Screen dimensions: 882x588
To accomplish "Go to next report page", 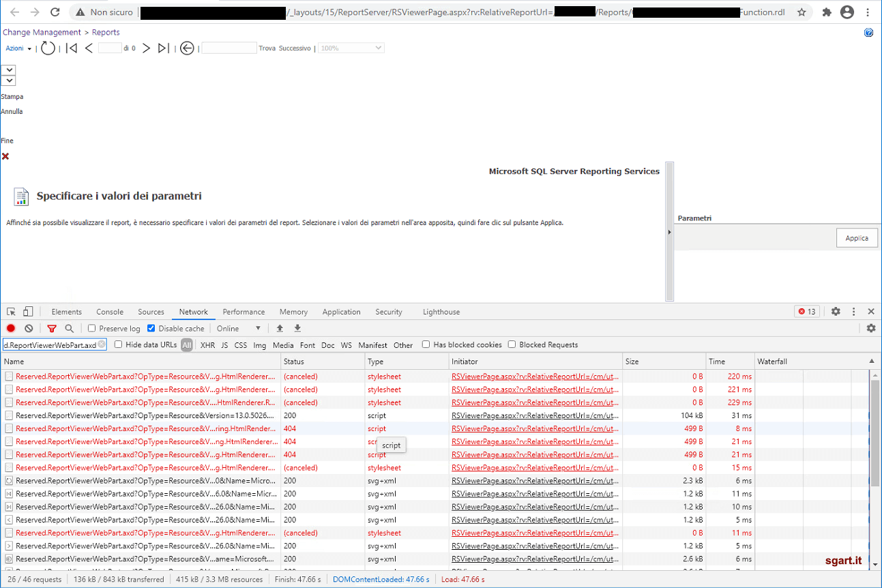I will click(146, 48).
